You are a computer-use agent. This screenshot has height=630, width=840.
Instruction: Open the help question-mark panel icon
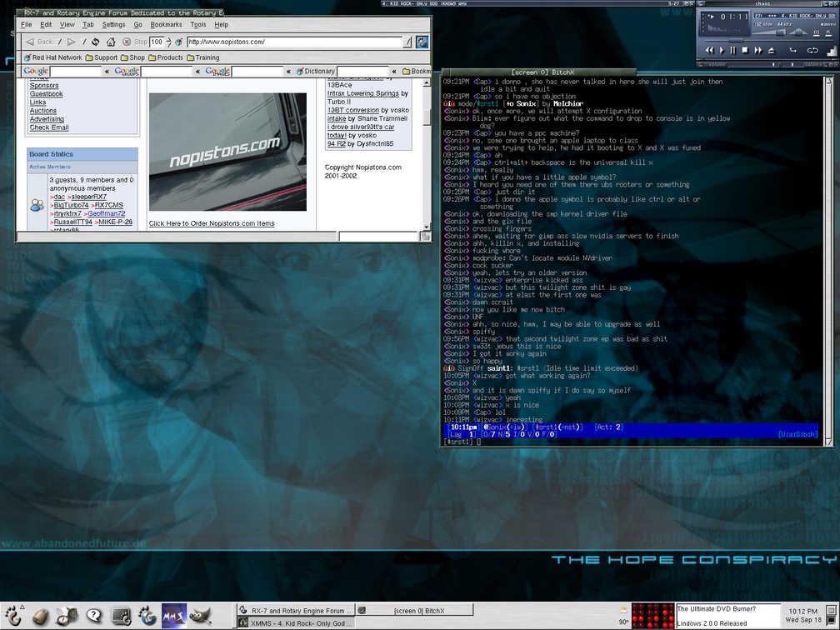[94, 616]
